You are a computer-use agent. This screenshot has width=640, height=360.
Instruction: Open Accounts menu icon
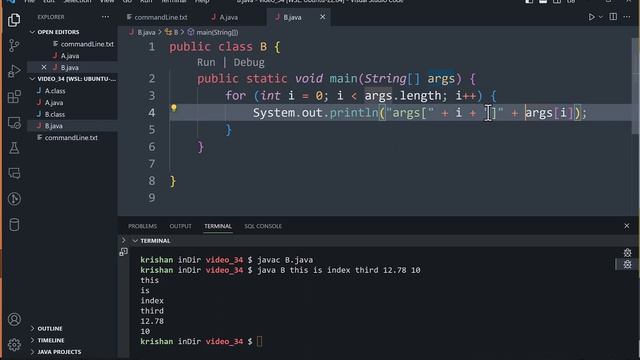pos(14,319)
